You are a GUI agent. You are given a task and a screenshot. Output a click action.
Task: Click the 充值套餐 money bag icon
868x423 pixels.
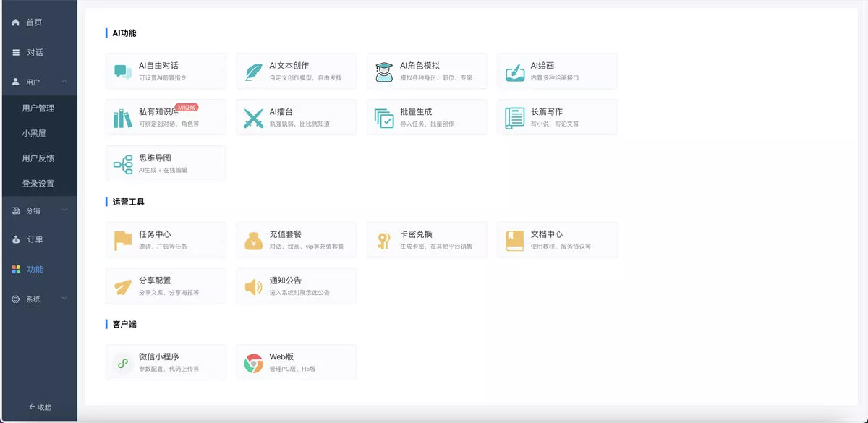253,241
